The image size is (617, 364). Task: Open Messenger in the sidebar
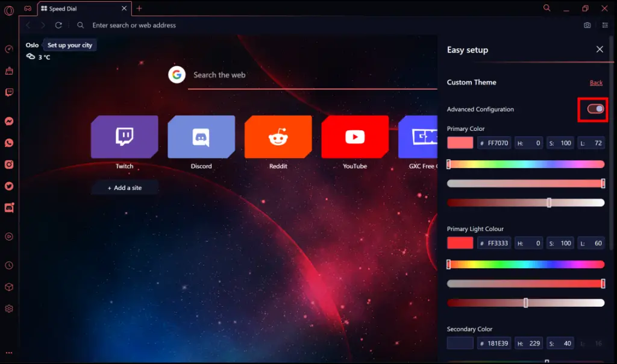point(9,121)
